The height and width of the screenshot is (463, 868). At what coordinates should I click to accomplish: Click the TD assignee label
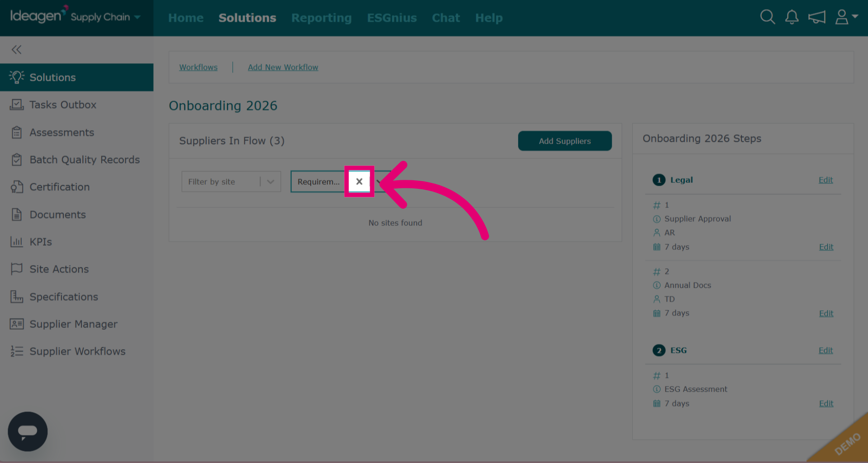point(670,299)
